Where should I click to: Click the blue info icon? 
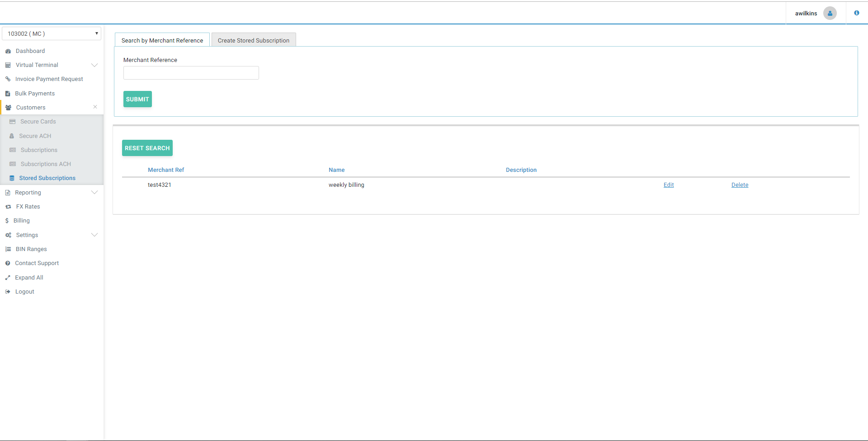856,13
